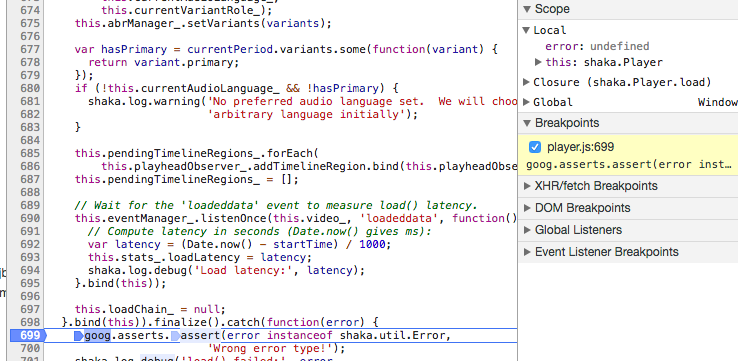This screenshot has width=738, height=361.
Task: Select the player.js:699 breakpoint label
Action: tap(580, 147)
